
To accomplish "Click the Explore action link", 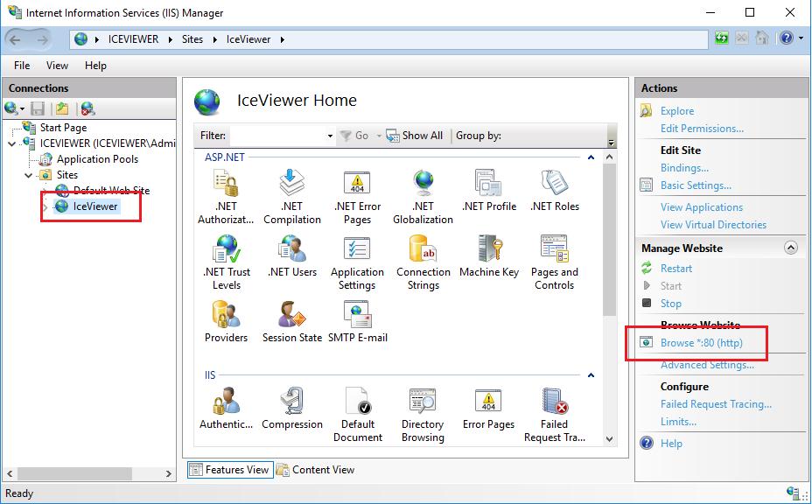I will point(677,111).
